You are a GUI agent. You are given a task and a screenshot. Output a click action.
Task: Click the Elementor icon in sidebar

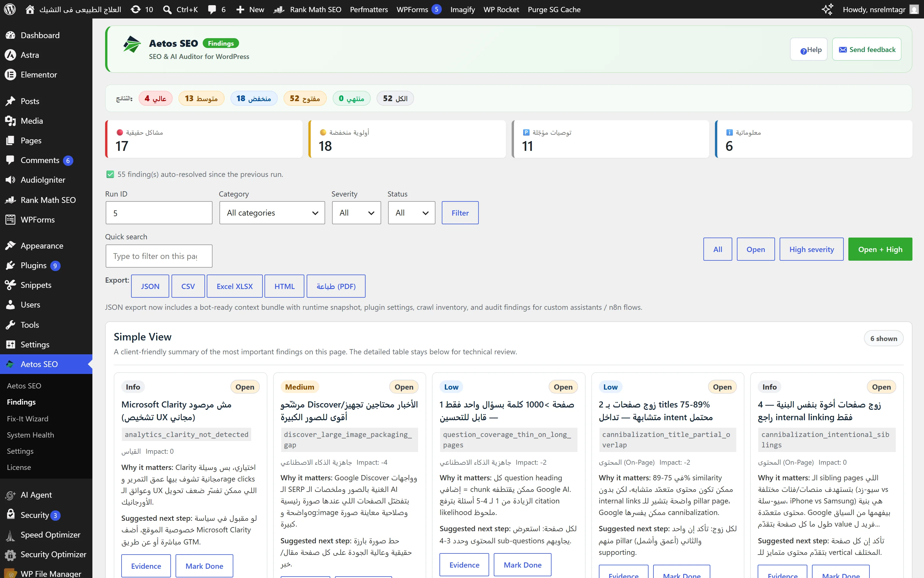10,75
